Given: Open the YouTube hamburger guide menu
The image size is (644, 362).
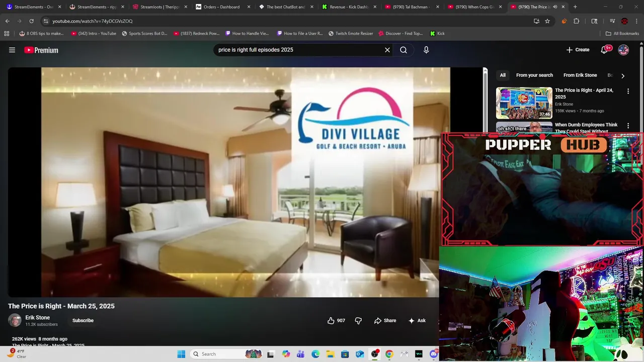Looking at the screenshot, I should [12, 50].
